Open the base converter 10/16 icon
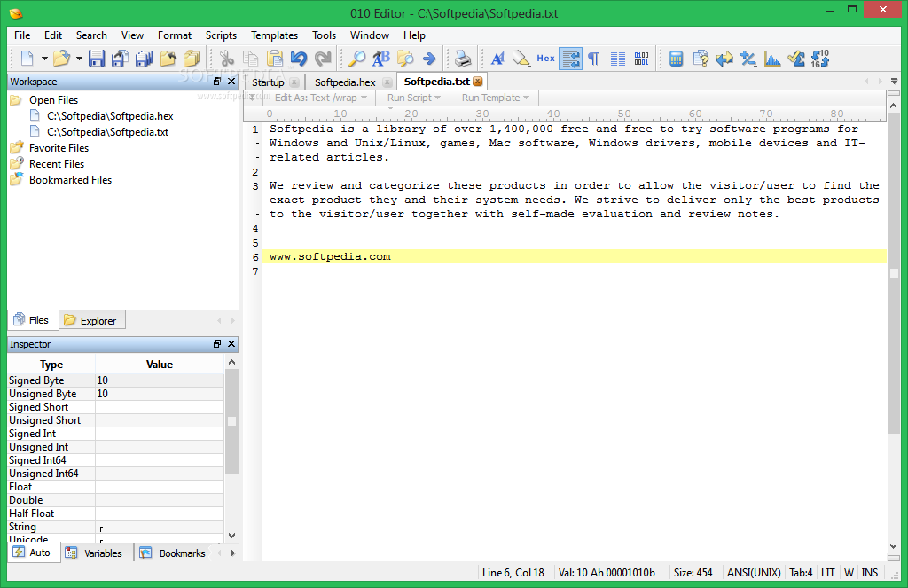Viewport: 908px width, 588px height. pyautogui.click(x=820, y=59)
